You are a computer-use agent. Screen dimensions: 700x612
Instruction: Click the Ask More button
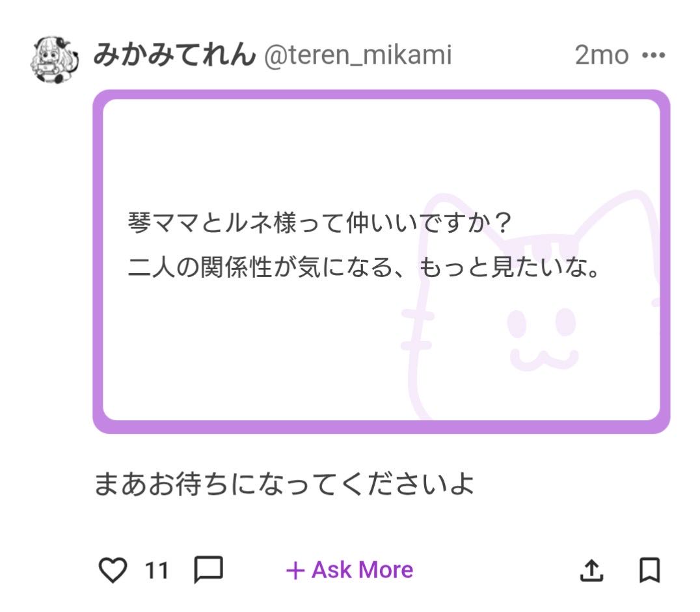[x=362, y=570]
